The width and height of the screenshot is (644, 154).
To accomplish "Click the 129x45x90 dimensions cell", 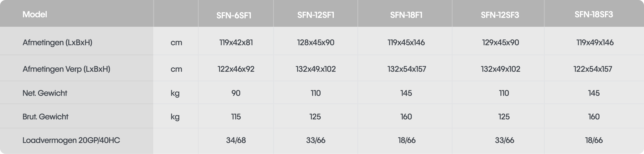I will click(500, 43).
